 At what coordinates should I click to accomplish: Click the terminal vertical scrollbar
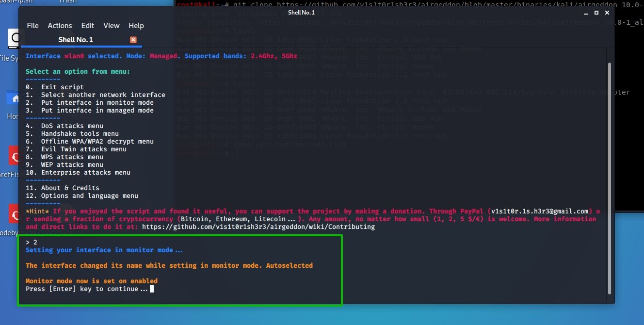tap(610, 175)
